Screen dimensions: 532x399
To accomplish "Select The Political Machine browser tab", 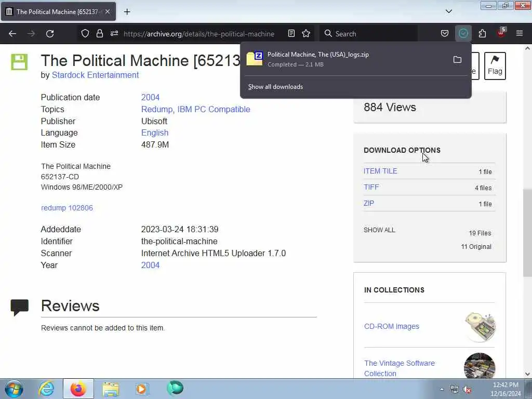I will tap(58, 11).
